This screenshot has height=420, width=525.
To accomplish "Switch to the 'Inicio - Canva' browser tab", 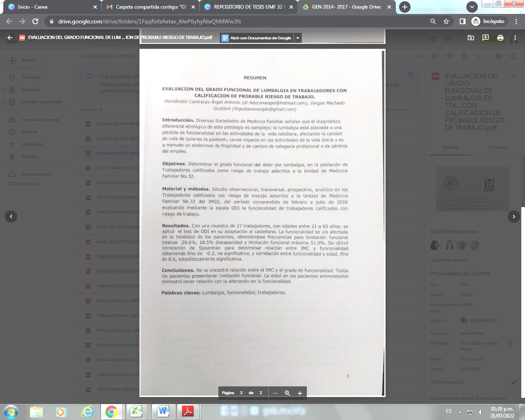I will tap(51, 7).
